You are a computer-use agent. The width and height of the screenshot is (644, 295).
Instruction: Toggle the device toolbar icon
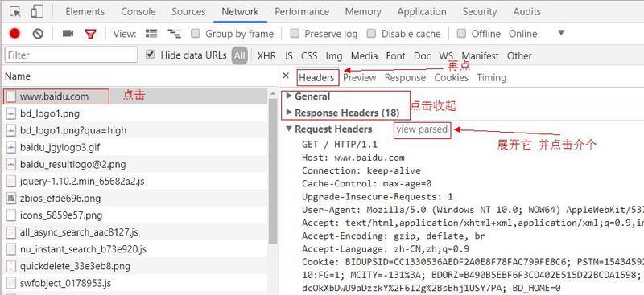(37, 11)
